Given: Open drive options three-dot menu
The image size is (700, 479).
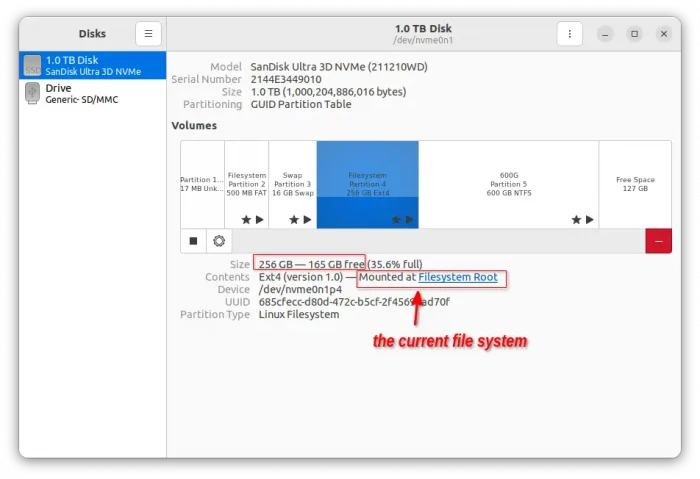Looking at the screenshot, I should [569, 33].
